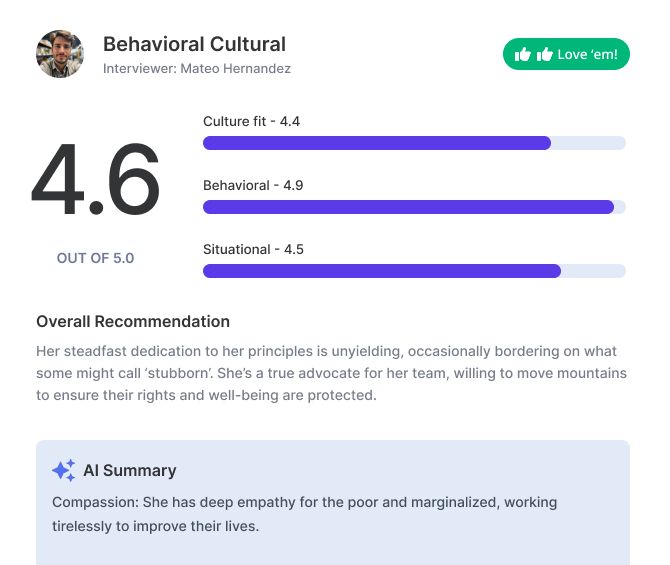This screenshot has width=670, height=565.
Task: Click the OUT OF 5.0 caption
Action: (95, 258)
